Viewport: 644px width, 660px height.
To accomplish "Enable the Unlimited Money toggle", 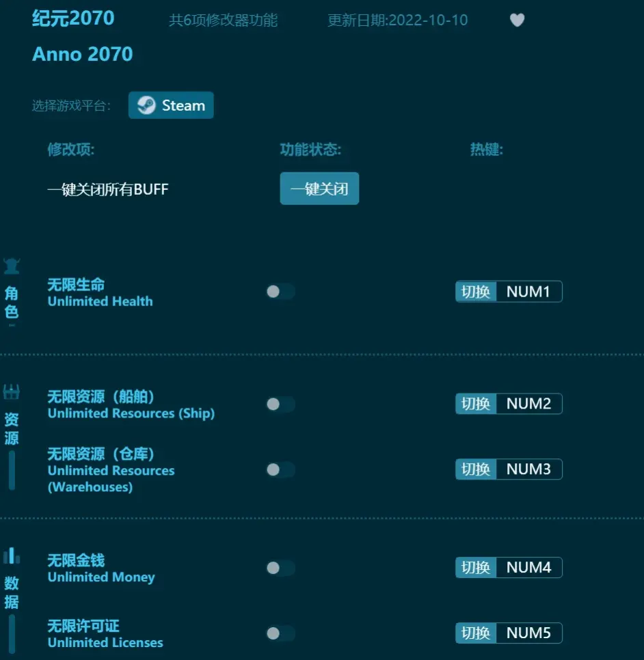I will 280,568.
